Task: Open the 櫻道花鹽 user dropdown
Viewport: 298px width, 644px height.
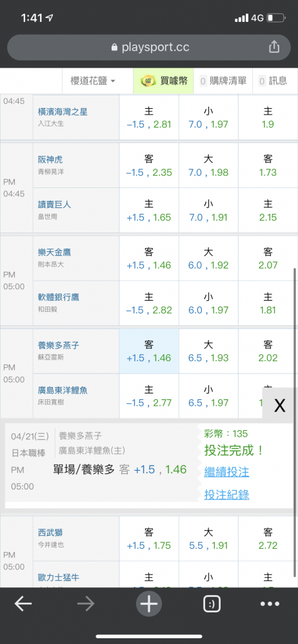Action: (93, 81)
